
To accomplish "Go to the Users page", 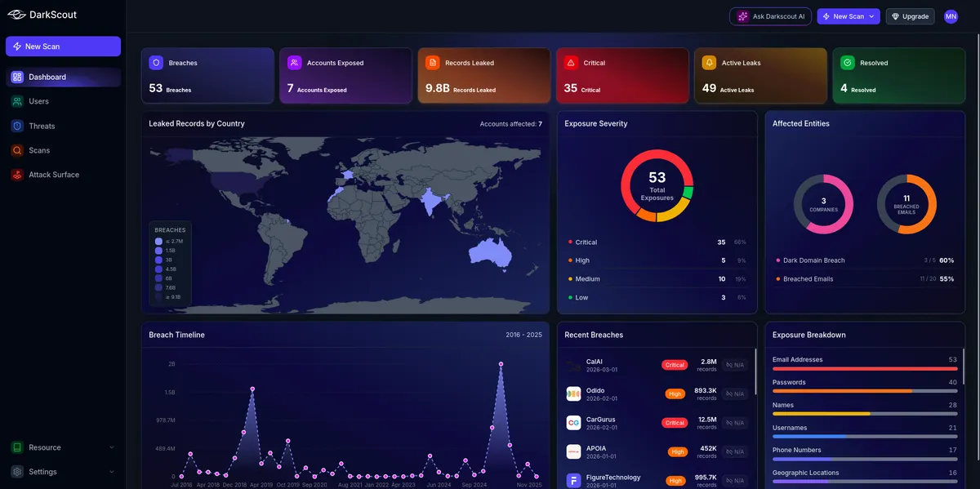I will (x=38, y=101).
